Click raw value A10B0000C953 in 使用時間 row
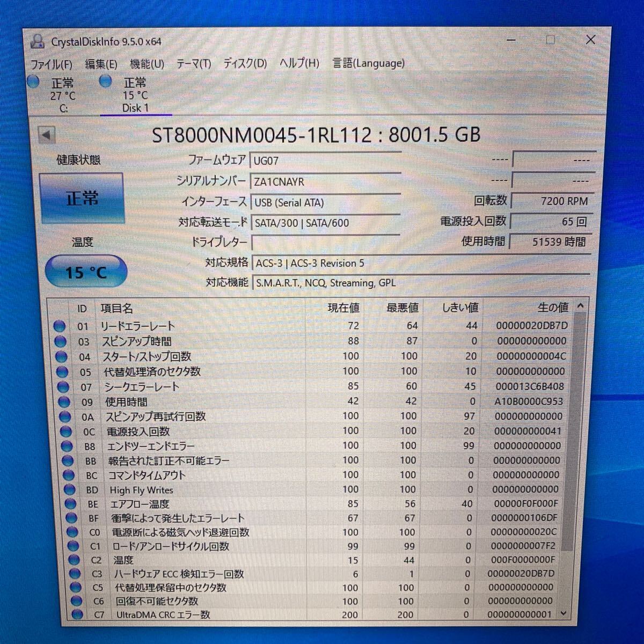The image size is (644, 644). click(x=528, y=401)
